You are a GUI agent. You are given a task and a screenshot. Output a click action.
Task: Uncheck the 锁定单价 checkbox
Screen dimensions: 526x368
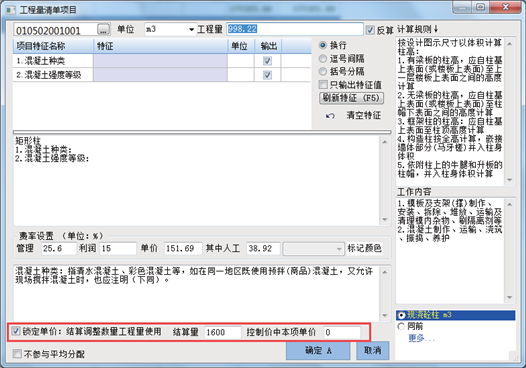click(16, 331)
